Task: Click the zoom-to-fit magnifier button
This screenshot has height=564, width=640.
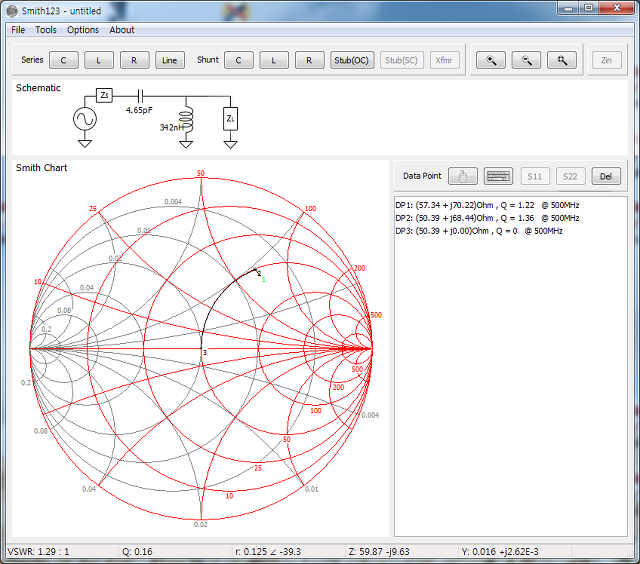Action: pos(562,60)
